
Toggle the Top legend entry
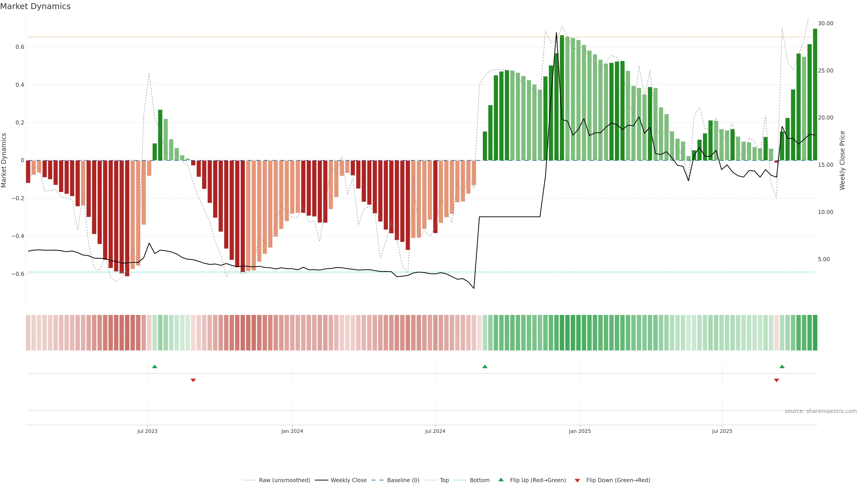coord(444,480)
